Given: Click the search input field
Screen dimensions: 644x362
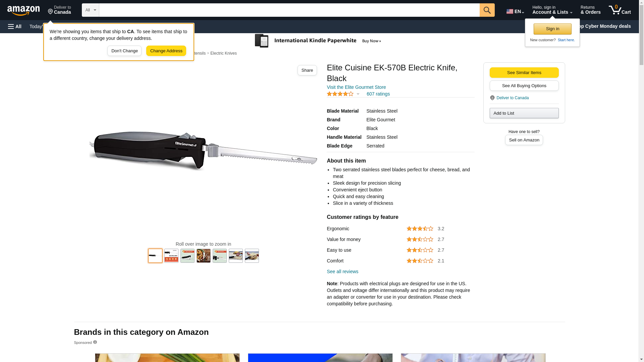Looking at the screenshot, I should point(289,10).
